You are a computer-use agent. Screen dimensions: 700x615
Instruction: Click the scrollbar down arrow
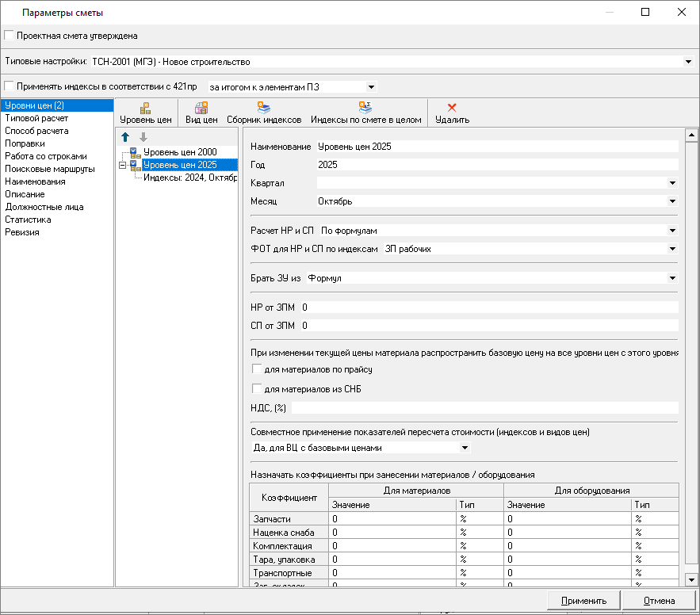(x=691, y=580)
